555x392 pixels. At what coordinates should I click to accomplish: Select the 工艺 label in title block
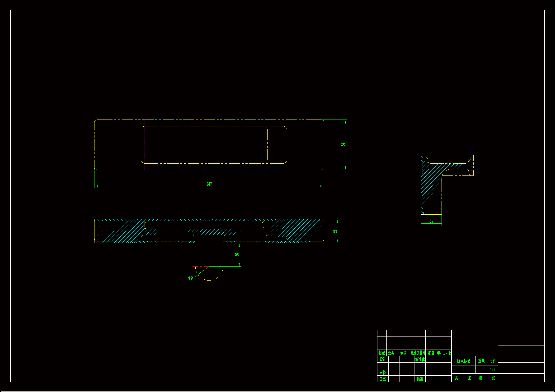[x=383, y=379]
